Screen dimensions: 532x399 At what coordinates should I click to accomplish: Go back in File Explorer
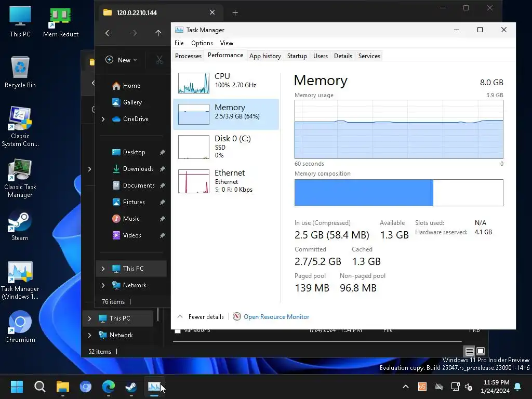[x=108, y=33]
